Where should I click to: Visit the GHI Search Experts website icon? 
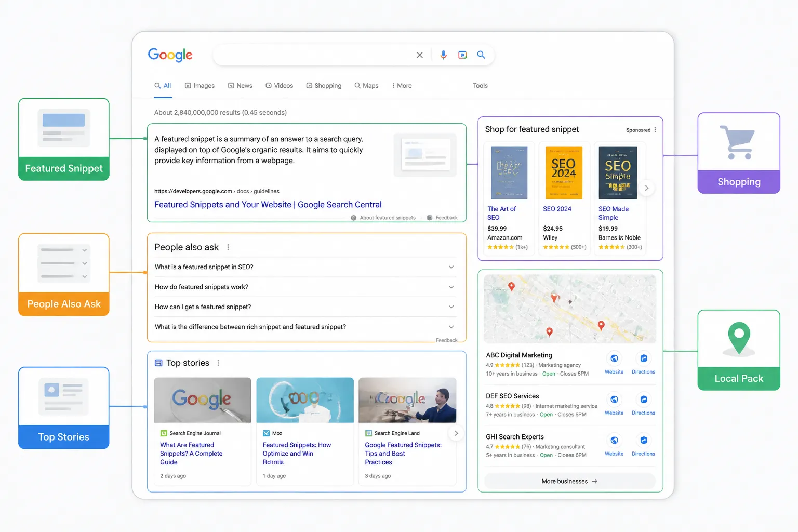tap(614, 441)
